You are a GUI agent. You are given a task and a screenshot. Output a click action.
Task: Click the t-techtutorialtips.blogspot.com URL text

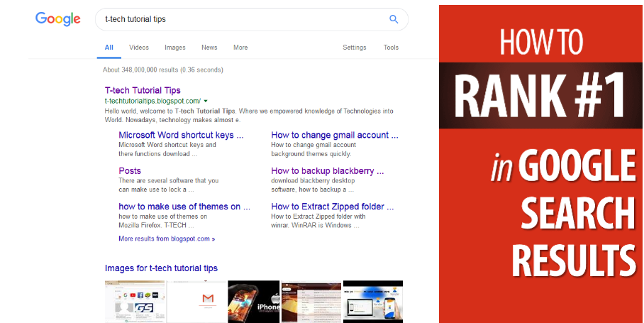click(152, 101)
